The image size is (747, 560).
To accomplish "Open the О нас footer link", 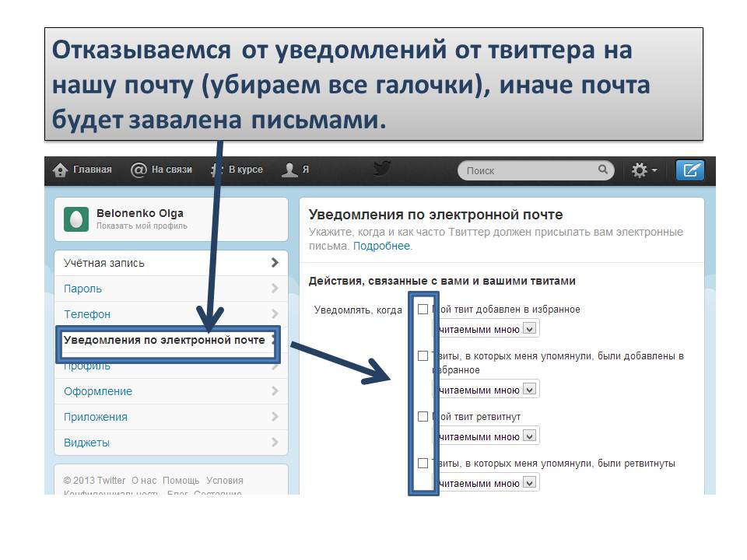I will pos(144,481).
